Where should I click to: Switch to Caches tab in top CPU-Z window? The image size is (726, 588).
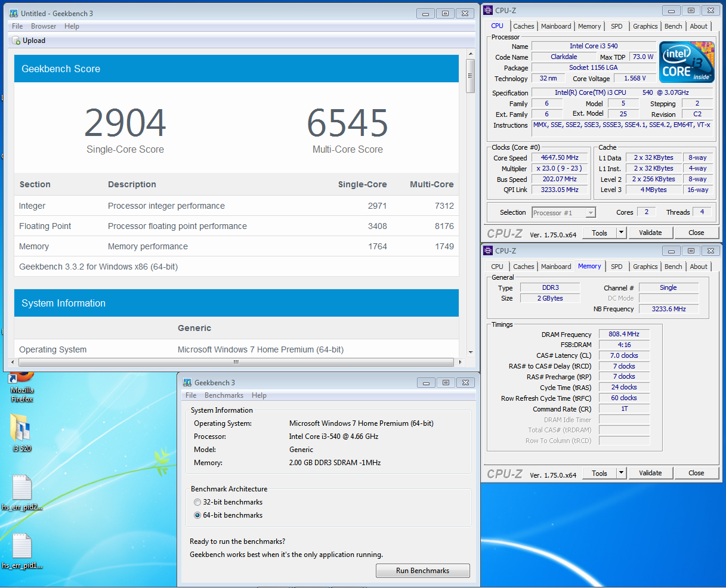coord(524,26)
